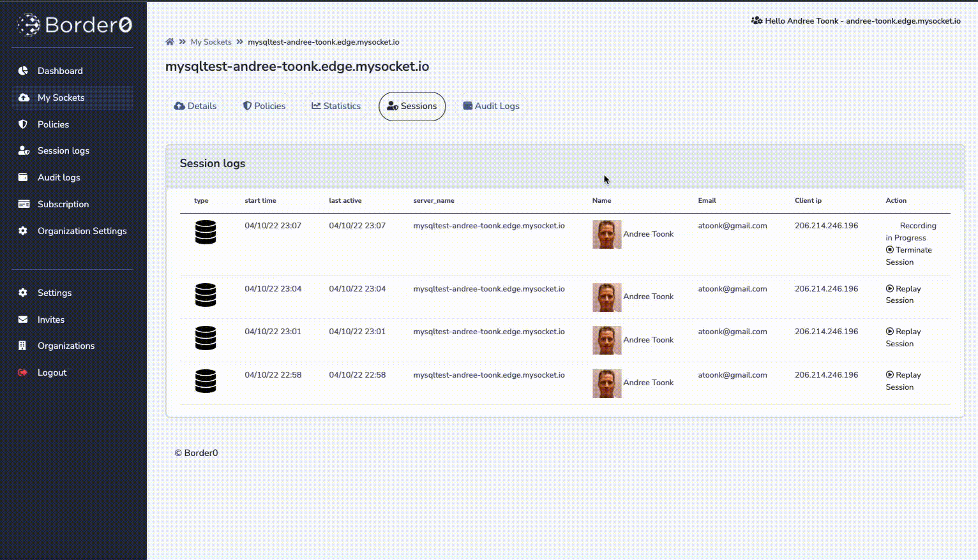Click the 'server_name' column header
The width and height of the screenshot is (978, 560).
tap(434, 200)
